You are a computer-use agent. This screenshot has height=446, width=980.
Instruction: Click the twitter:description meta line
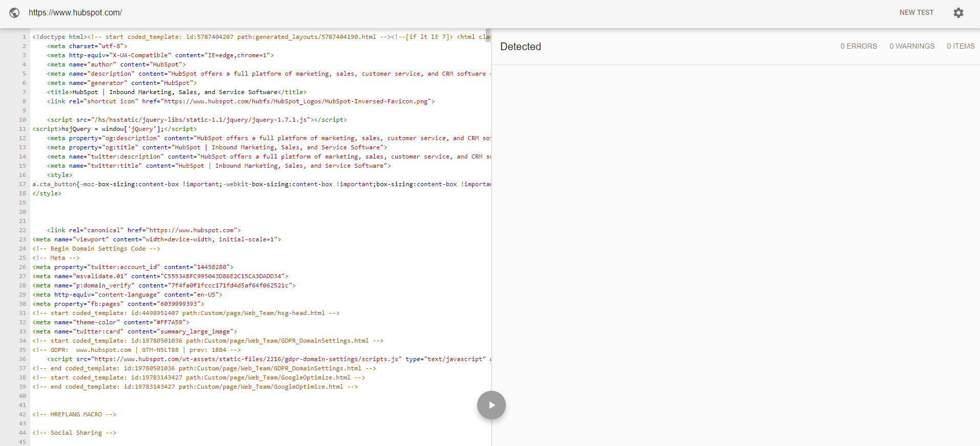pyautogui.click(x=269, y=157)
